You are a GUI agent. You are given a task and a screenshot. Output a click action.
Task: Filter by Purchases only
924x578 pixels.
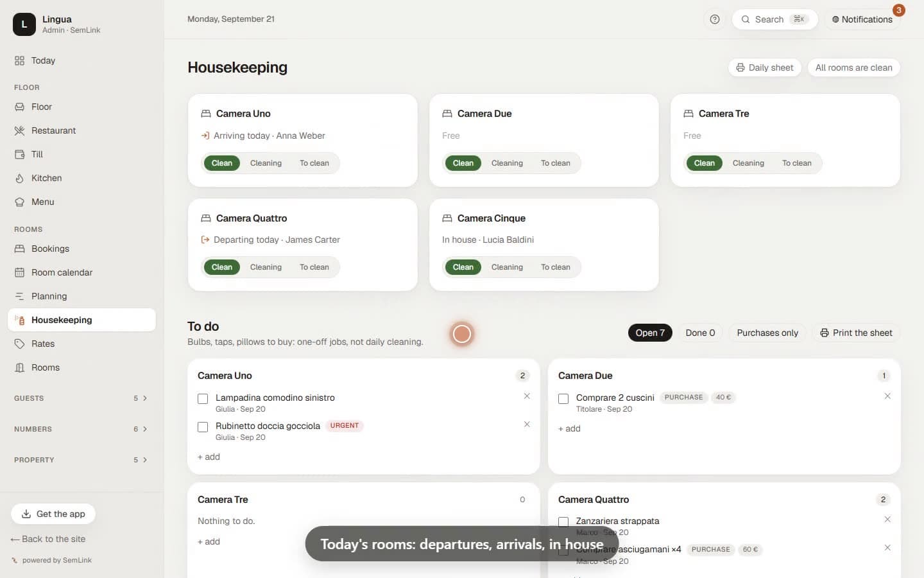767,333
